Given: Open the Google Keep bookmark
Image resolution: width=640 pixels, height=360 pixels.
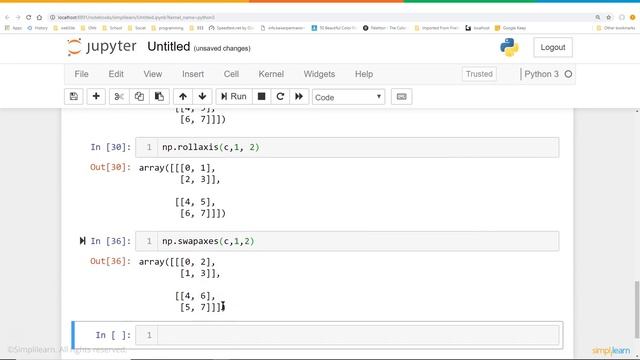Looking at the screenshot, I should (510, 28).
